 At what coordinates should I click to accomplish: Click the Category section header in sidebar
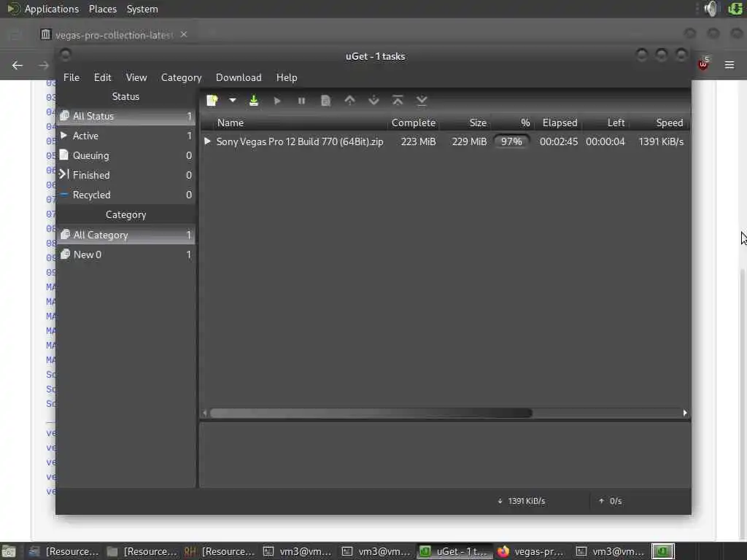tap(125, 215)
